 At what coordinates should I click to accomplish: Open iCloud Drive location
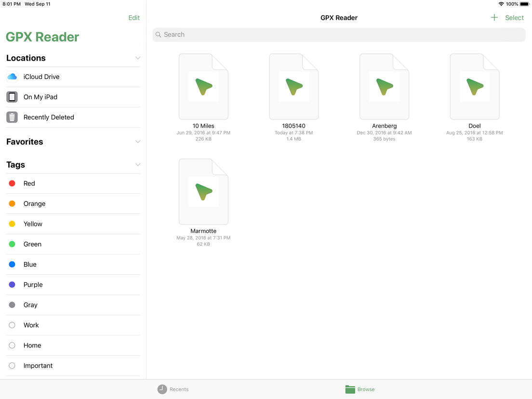[x=73, y=77]
